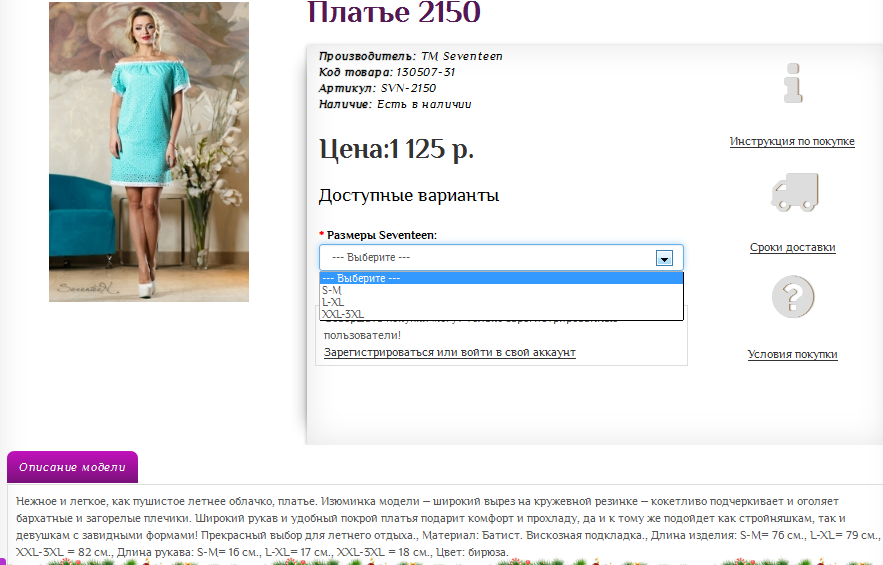Click the Код товара: 130507-31 line
The width and height of the screenshot is (883, 565).
click(387, 72)
